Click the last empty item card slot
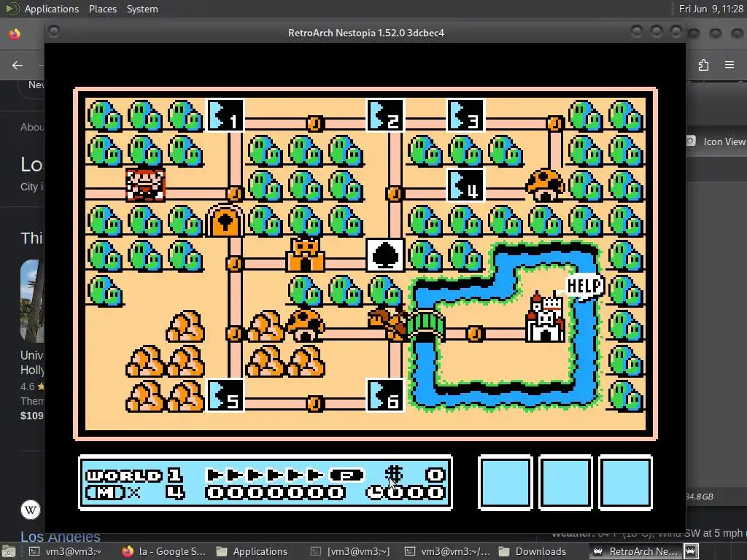This screenshot has height=560, width=747. point(625,483)
